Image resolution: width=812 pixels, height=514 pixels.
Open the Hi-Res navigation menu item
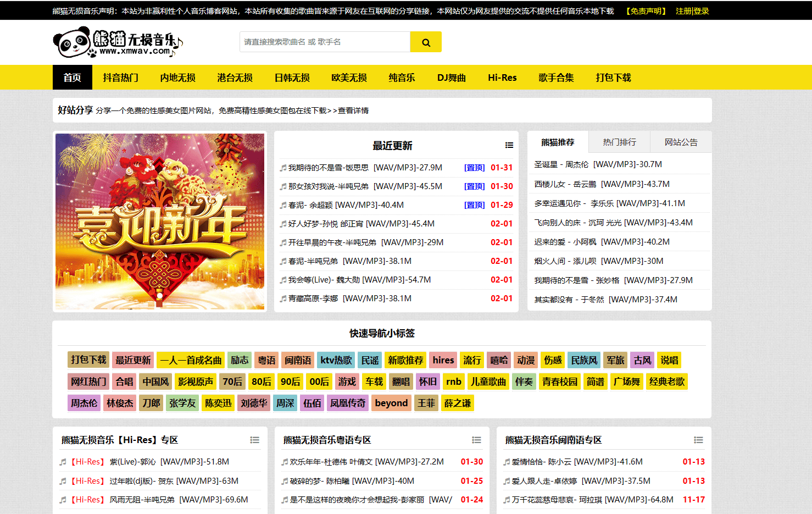coord(502,78)
